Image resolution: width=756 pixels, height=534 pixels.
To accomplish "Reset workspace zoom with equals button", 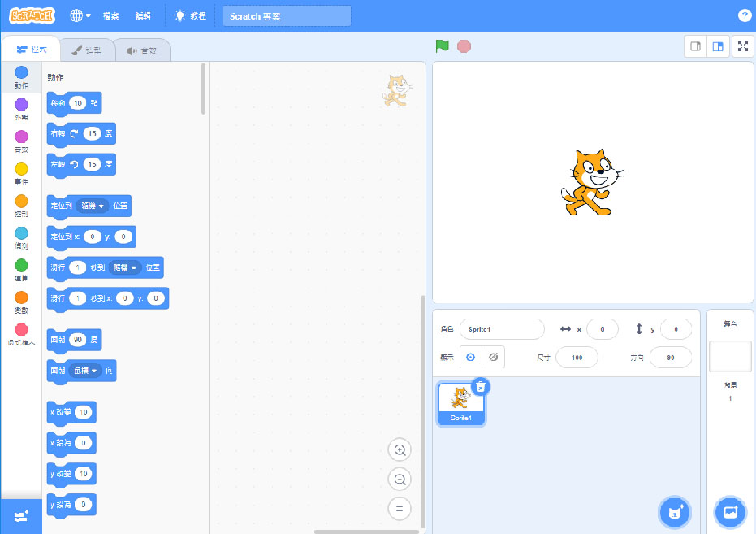I will 400,509.
